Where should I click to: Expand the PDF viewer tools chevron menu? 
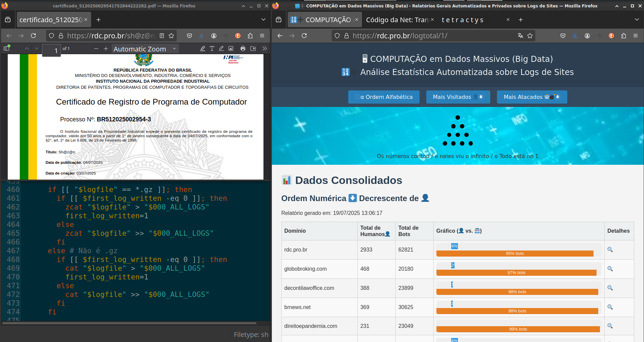[265, 48]
